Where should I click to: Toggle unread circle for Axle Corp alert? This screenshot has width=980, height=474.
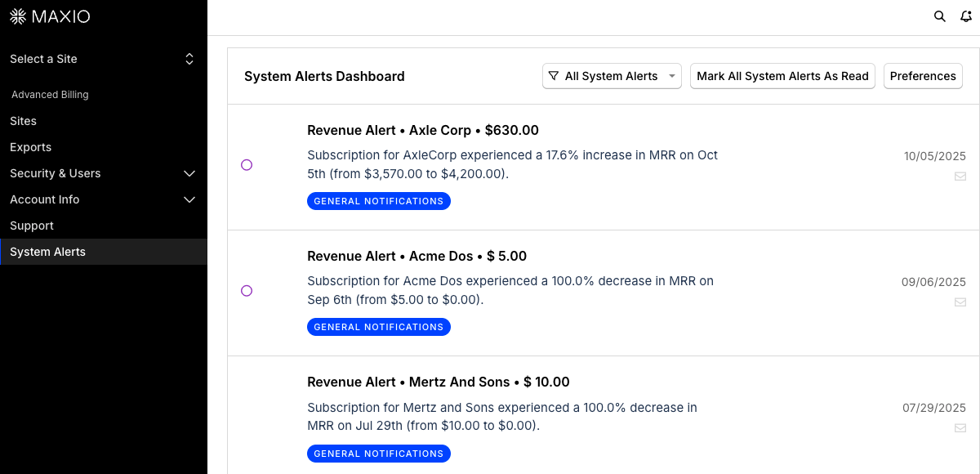tap(247, 165)
